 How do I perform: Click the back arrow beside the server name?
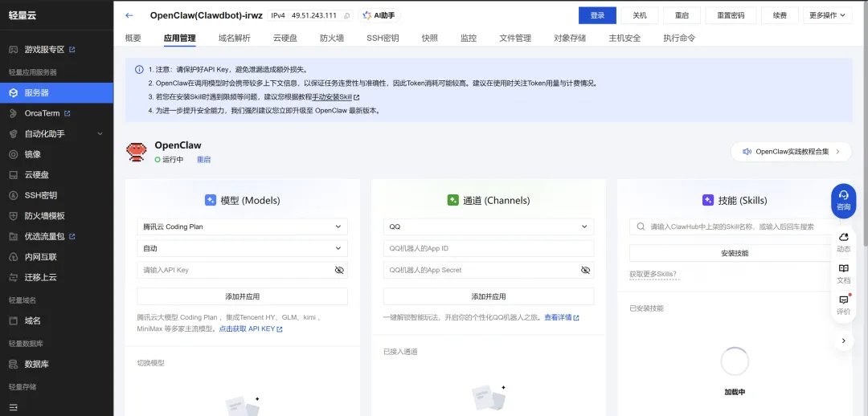(129, 15)
